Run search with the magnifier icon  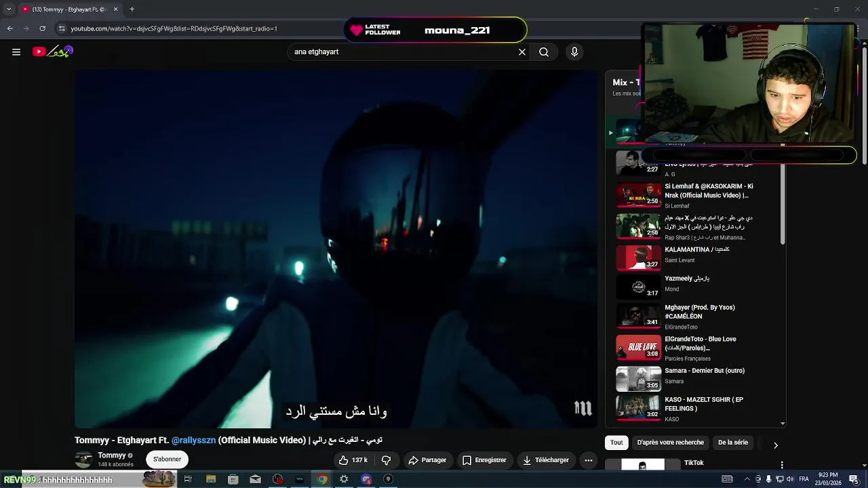pos(544,52)
